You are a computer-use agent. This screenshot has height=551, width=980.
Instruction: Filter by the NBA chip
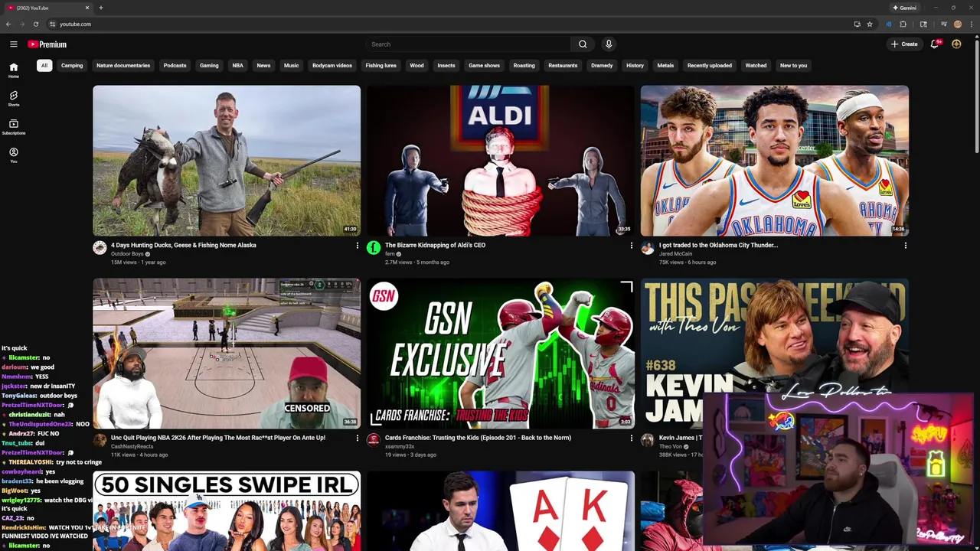point(238,66)
